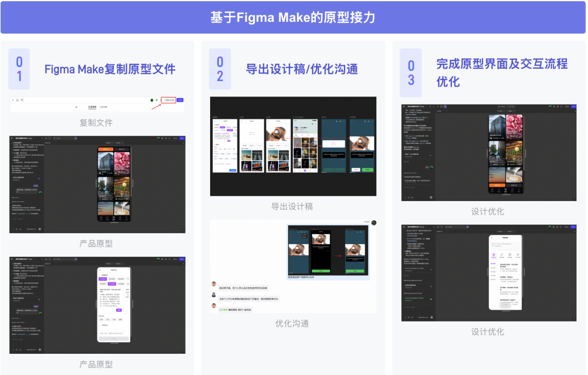Click the green avatar left of Make a copy
The image size is (588, 375).
(152, 100)
